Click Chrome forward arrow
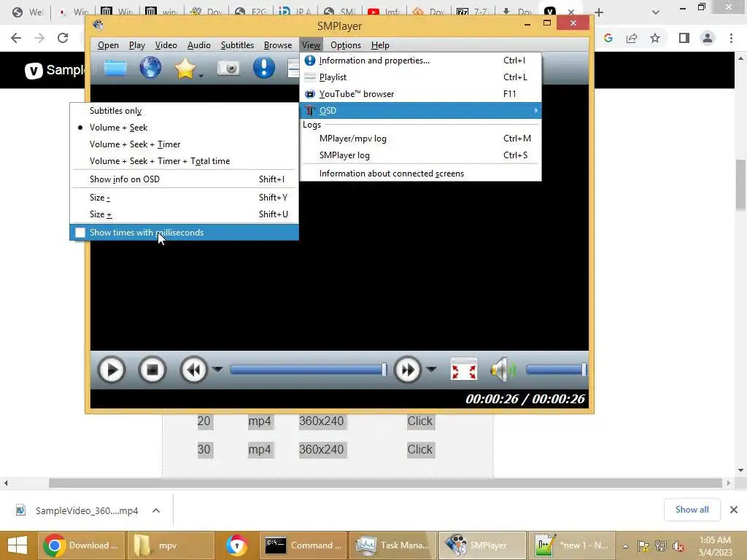This screenshot has height=560, width=747. pos(39,38)
